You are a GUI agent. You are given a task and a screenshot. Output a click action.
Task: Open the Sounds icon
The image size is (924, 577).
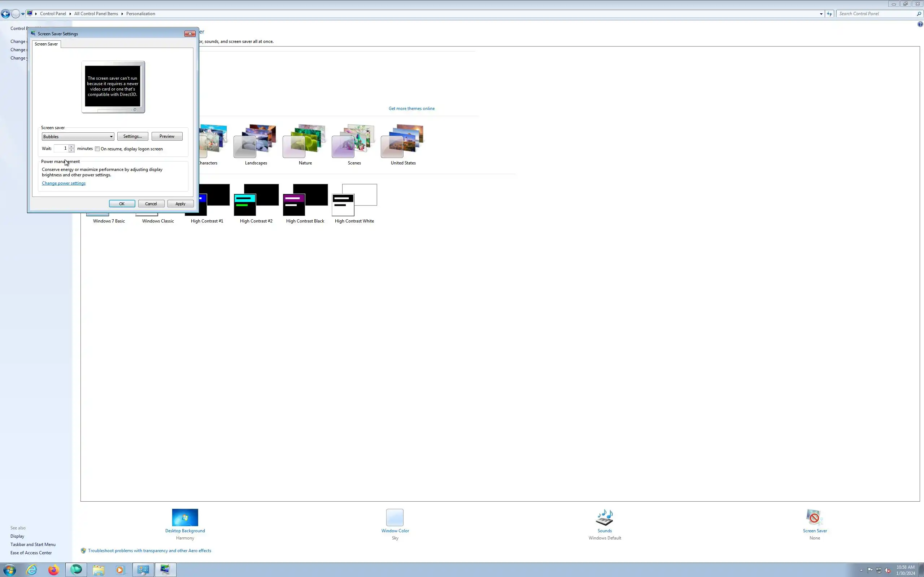[x=605, y=517]
